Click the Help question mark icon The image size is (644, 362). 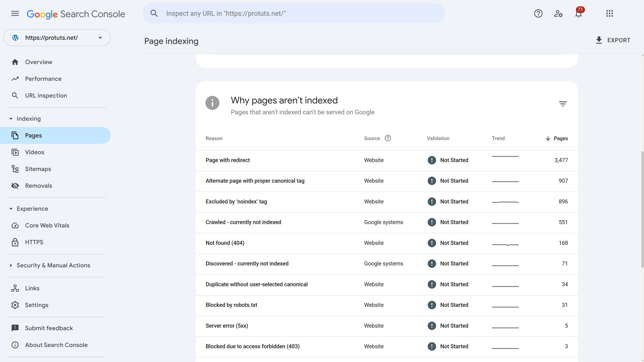point(538,14)
